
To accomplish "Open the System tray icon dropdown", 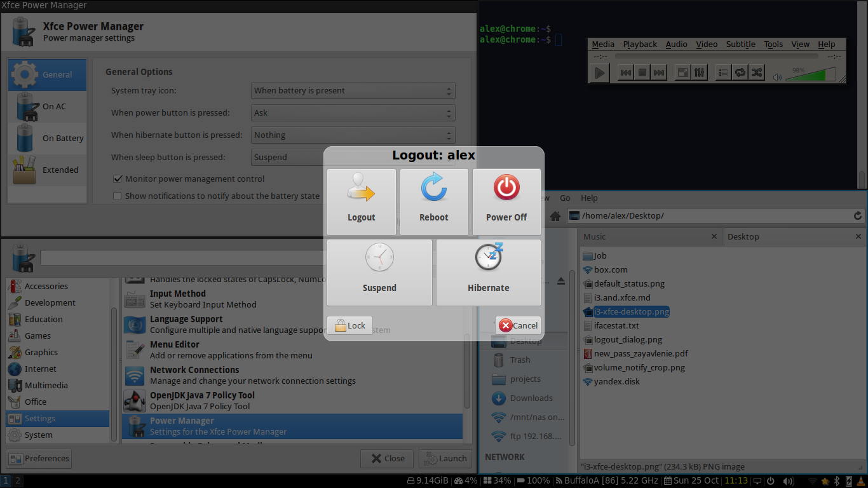I will point(353,91).
